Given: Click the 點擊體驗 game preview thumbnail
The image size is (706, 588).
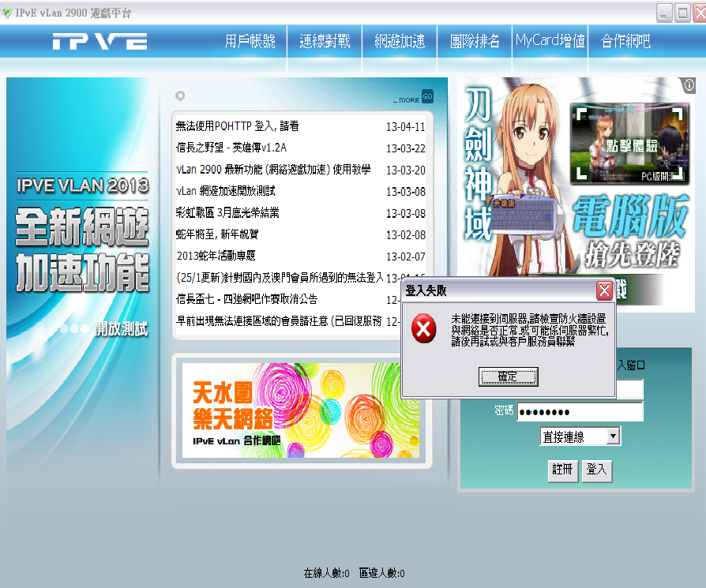Looking at the screenshot, I should (629, 144).
